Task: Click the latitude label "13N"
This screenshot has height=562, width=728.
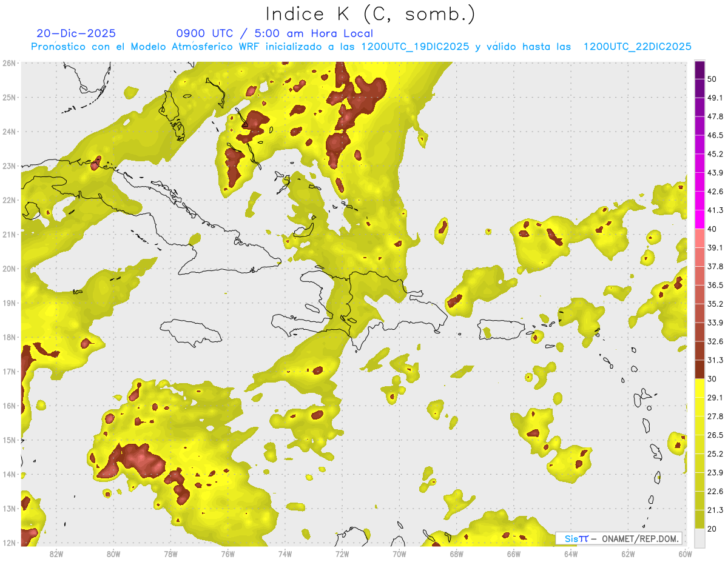Action: pos(9,509)
